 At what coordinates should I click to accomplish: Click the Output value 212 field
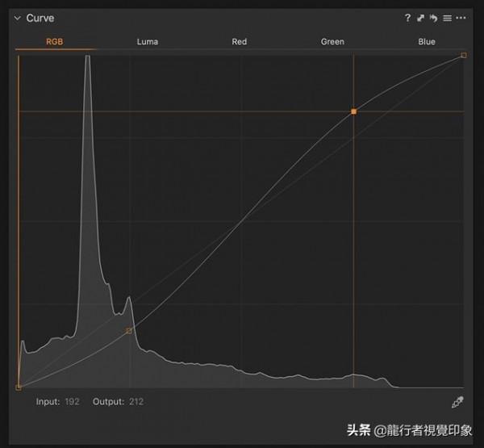click(x=136, y=402)
